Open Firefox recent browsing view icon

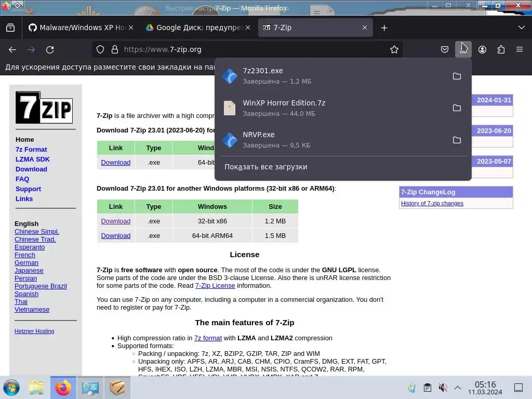coord(10,28)
